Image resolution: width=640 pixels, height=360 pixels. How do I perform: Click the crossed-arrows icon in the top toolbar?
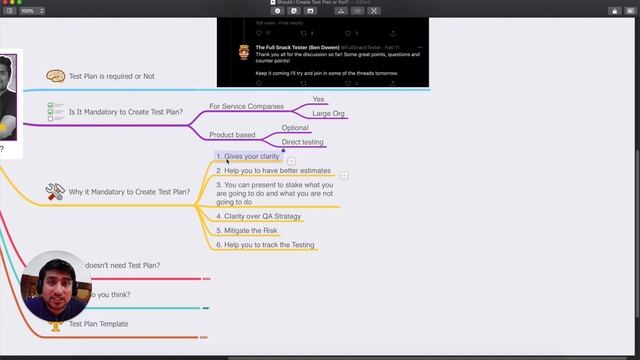tap(373, 11)
